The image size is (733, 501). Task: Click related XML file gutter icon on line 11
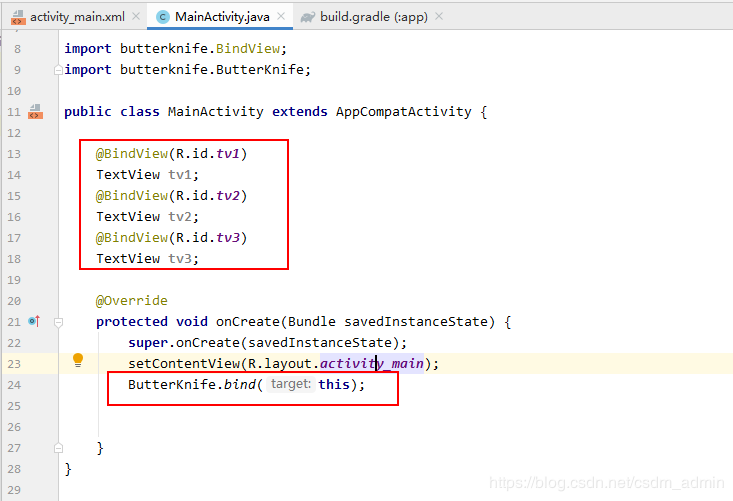(x=36, y=112)
